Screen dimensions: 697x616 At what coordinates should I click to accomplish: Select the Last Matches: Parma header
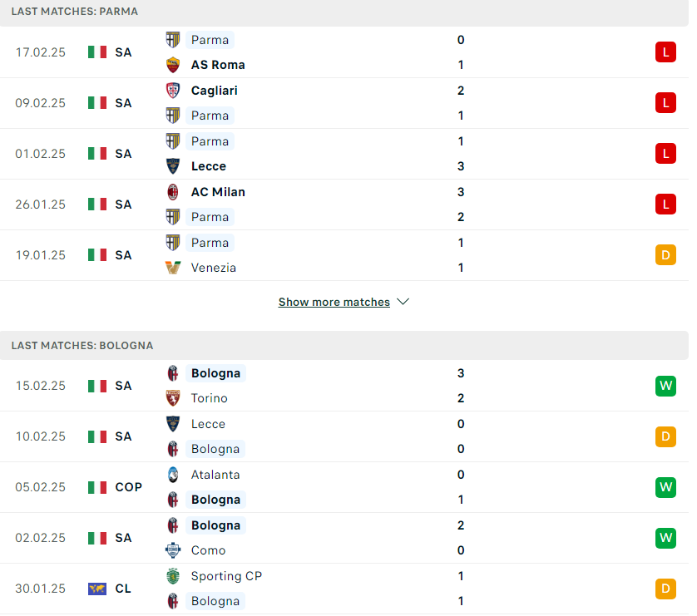pos(75,12)
